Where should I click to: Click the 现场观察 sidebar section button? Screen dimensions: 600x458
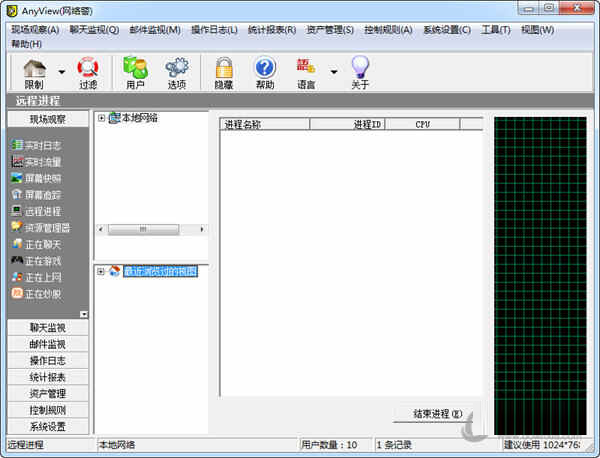tap(48, 119)
